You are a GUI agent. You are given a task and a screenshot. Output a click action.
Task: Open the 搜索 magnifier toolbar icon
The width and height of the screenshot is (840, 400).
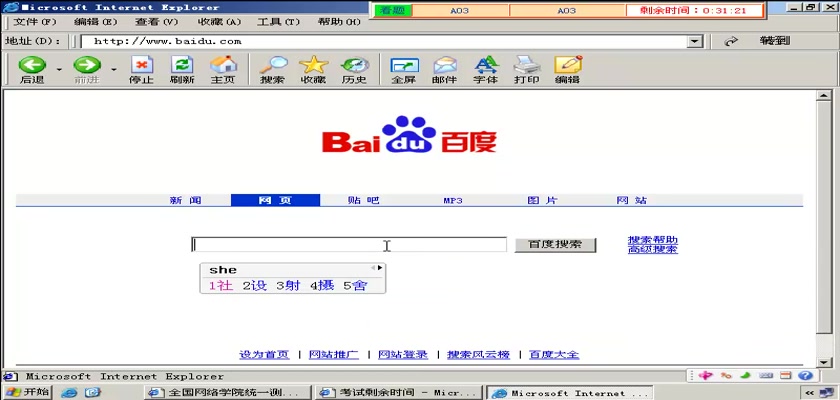(x=273, y=65)
